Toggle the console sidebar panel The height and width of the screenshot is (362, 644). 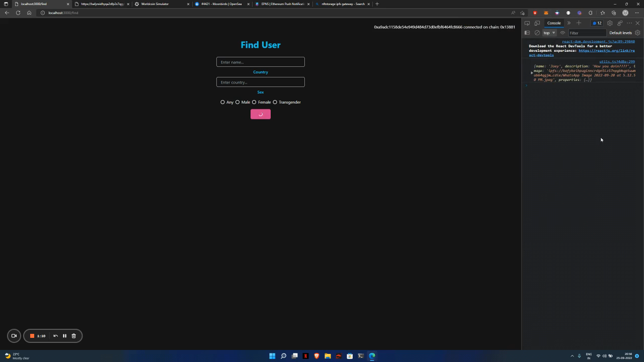(x=527, y=33)
